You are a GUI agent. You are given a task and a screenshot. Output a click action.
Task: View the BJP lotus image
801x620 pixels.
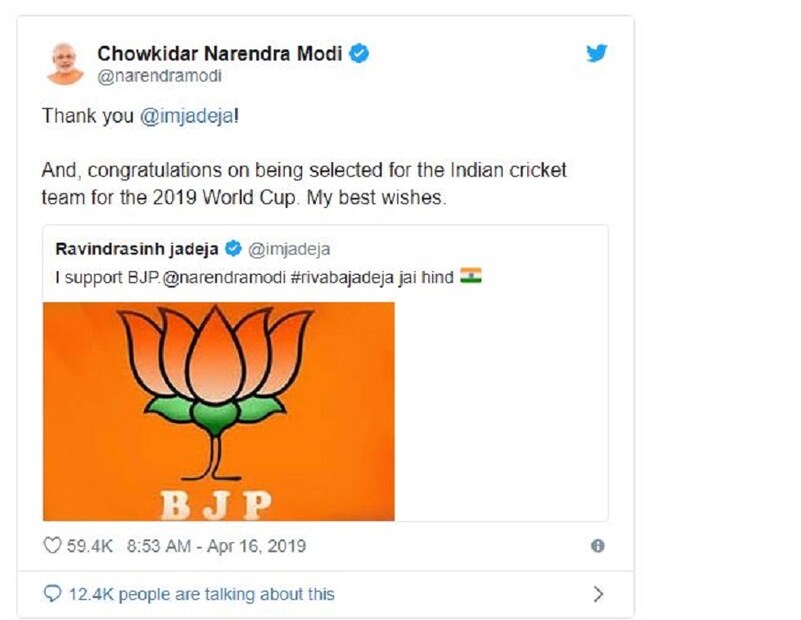218,410
